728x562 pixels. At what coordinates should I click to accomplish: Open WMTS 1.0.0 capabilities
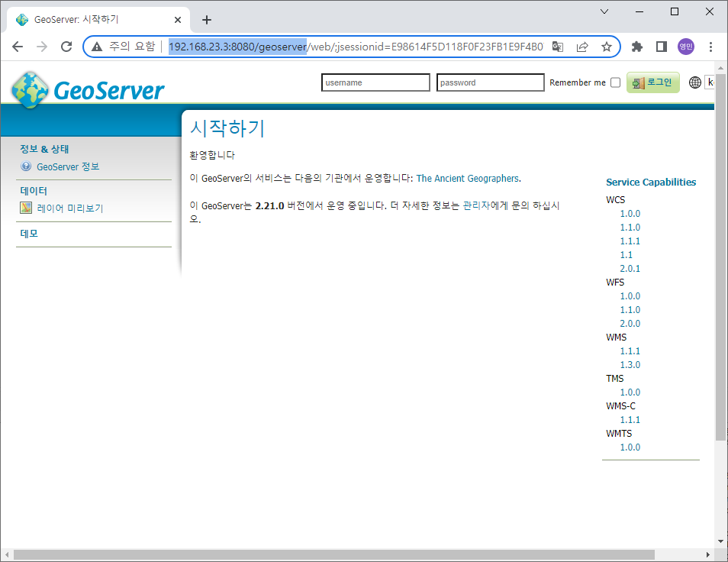[x=630, y=447]
